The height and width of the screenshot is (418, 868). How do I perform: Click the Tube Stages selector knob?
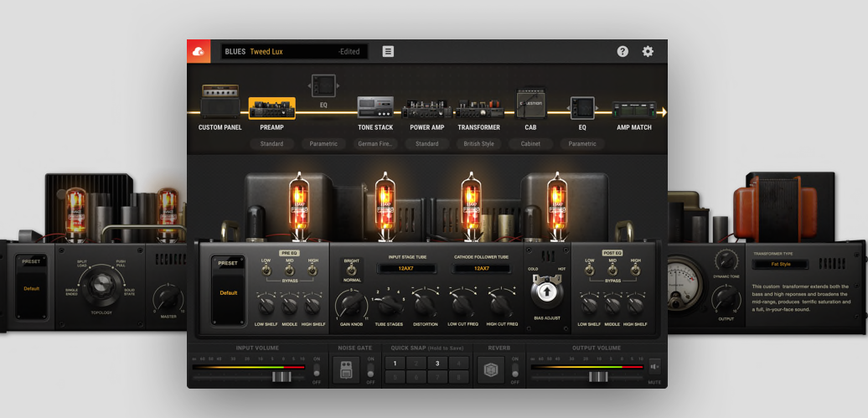click(390, 304)
